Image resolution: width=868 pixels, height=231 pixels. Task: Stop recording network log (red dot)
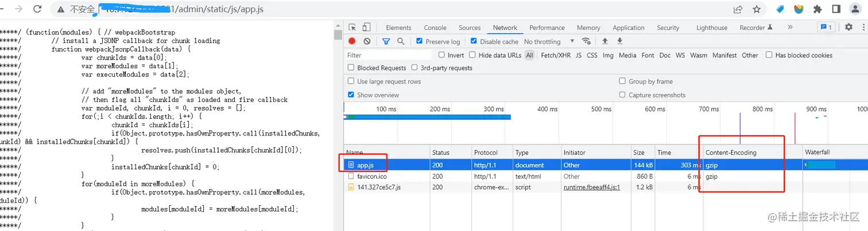pyautogui.click(x=352, y=41)
